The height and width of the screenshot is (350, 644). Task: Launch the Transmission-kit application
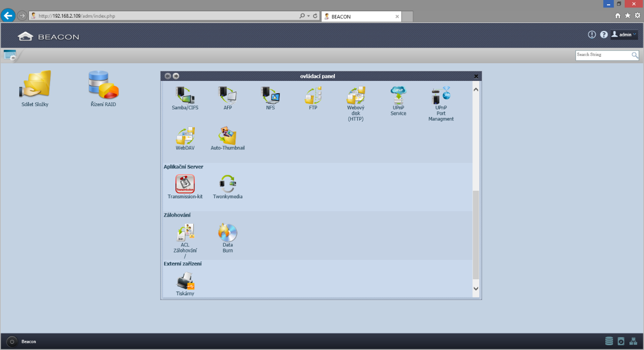pyautogui.click(x=185, y=184)
